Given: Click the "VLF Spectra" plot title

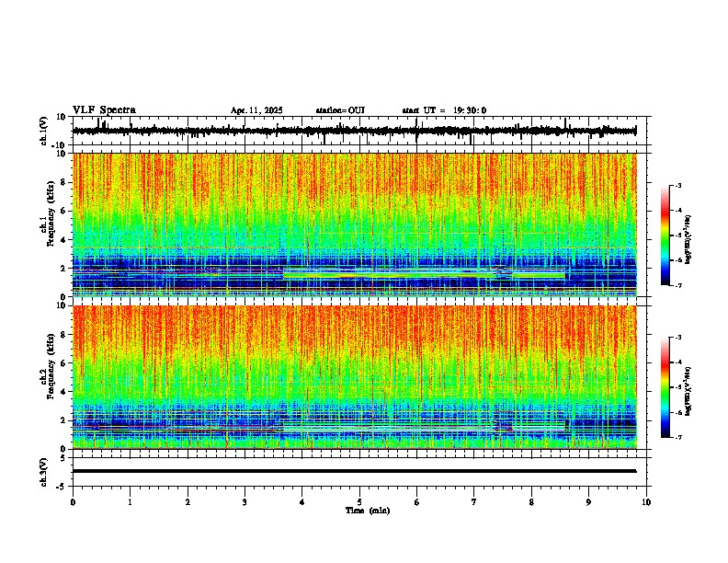Looking at the screenshot, I should [104, 110].
